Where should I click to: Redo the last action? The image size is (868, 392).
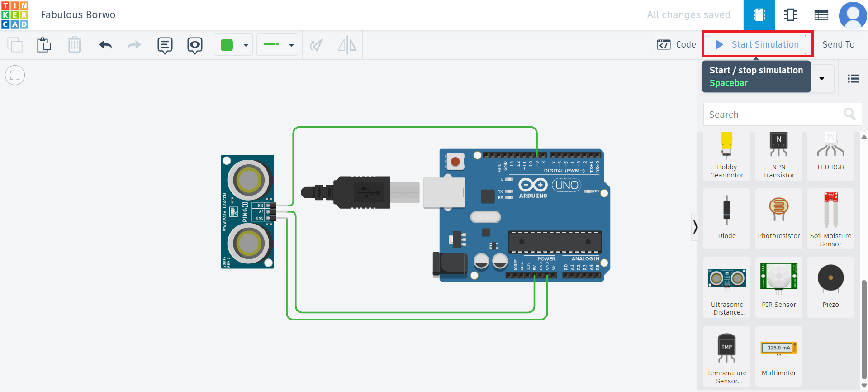click(134, 45)
